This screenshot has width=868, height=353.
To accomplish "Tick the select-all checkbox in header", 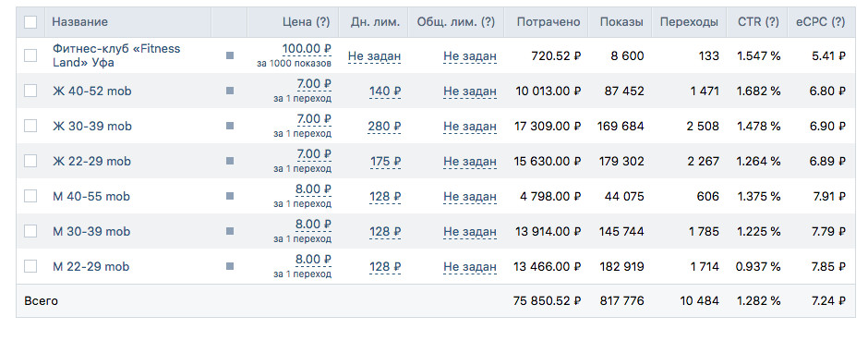I will tap(30, 22).
